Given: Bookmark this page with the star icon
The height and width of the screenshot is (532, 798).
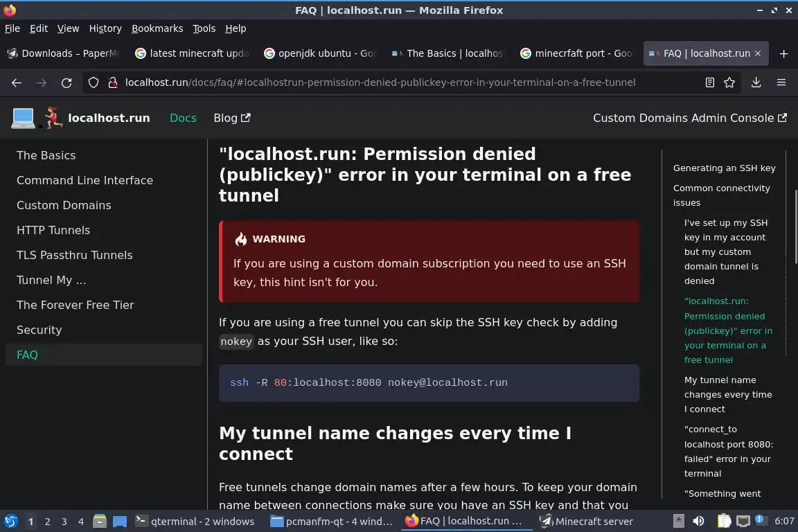Looking at the screenshot, I should [729, 82].
